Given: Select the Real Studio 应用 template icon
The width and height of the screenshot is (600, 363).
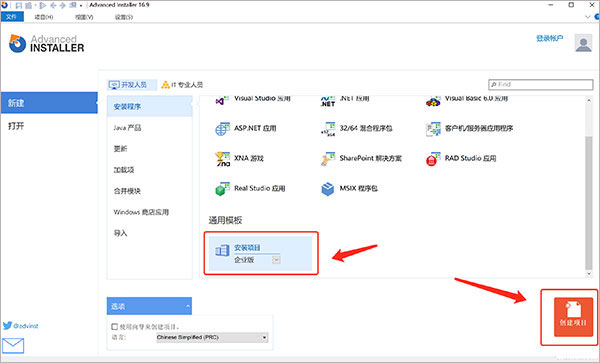Looking at the screenshot, I should click(x=222, y=189).
